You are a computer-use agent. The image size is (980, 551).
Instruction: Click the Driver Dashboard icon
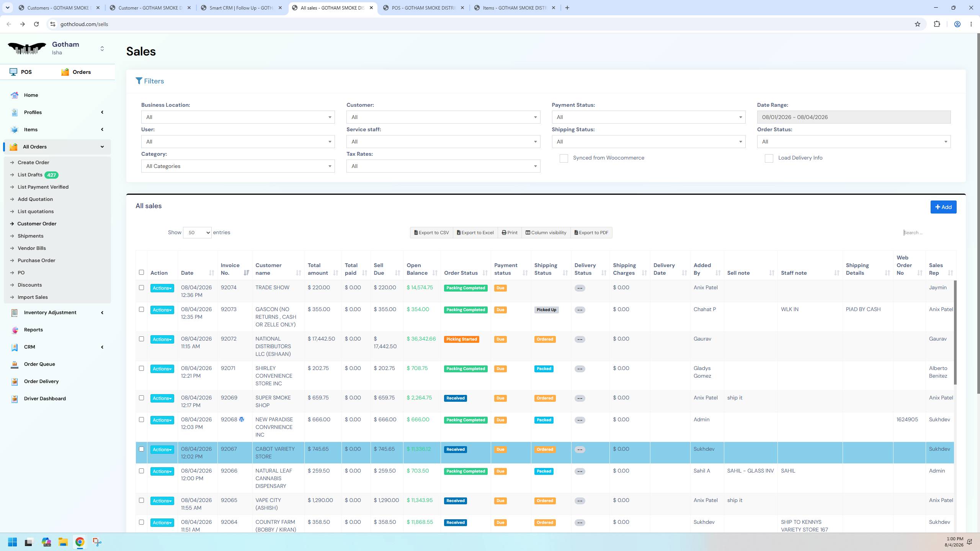point(15,398)
